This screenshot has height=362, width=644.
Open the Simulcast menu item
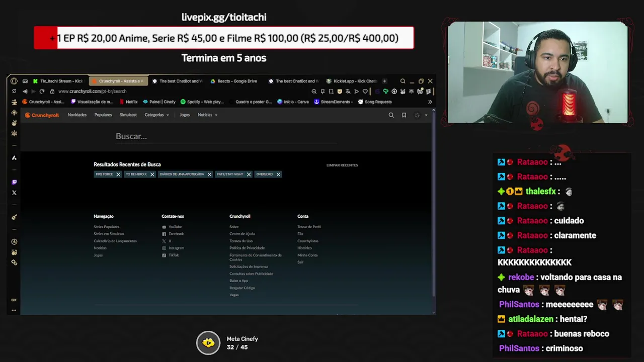(128, 115)
